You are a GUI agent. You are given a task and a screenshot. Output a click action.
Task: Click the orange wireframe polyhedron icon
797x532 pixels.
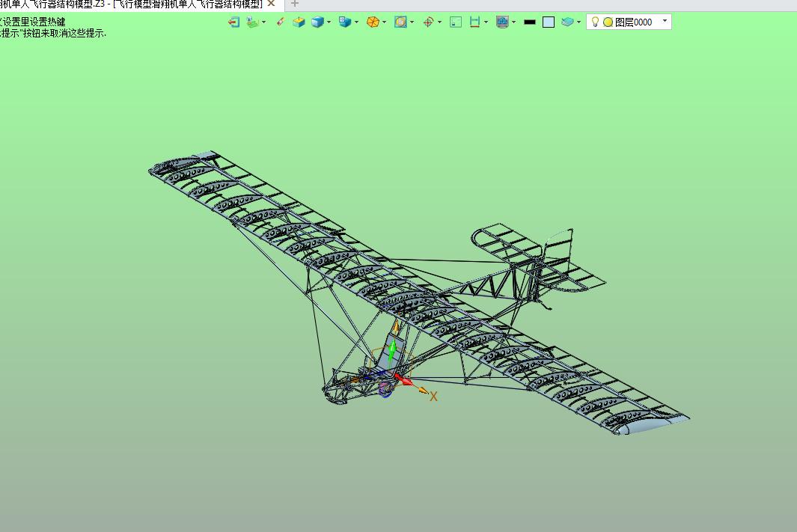373,22
